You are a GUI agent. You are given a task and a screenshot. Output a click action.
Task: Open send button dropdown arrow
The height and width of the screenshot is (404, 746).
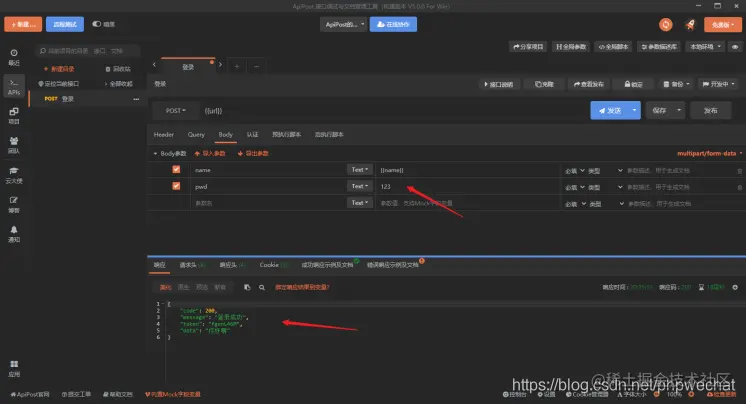[x=634, y=110]
